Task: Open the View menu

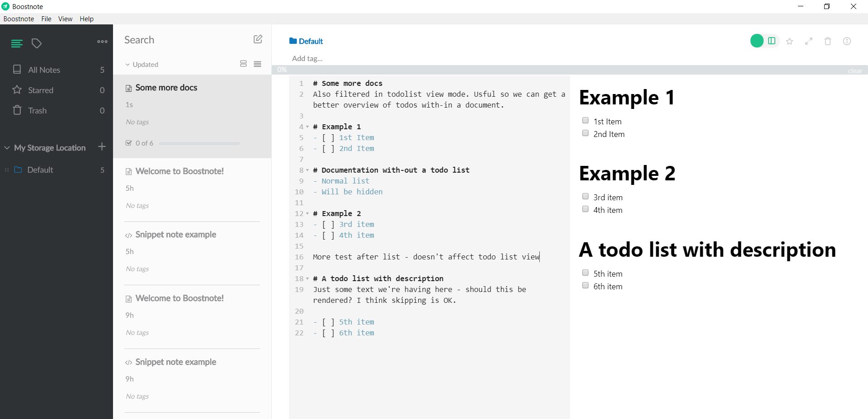Action: (65, 19)
